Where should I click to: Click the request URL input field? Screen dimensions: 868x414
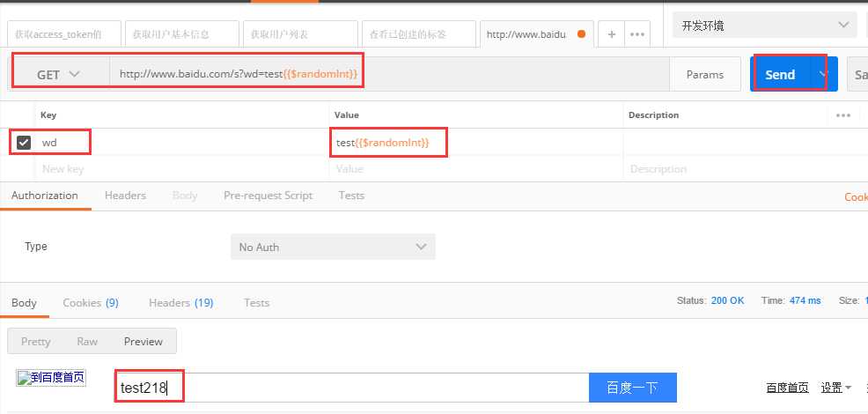pyautogui.click(x=389, y=74)
